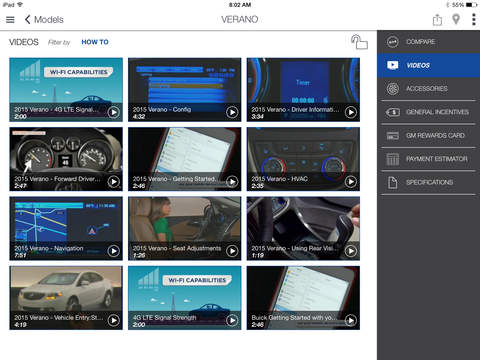Tap the 8:02 AM clock in the status bar
480x360 pixels.
(240, 5)
